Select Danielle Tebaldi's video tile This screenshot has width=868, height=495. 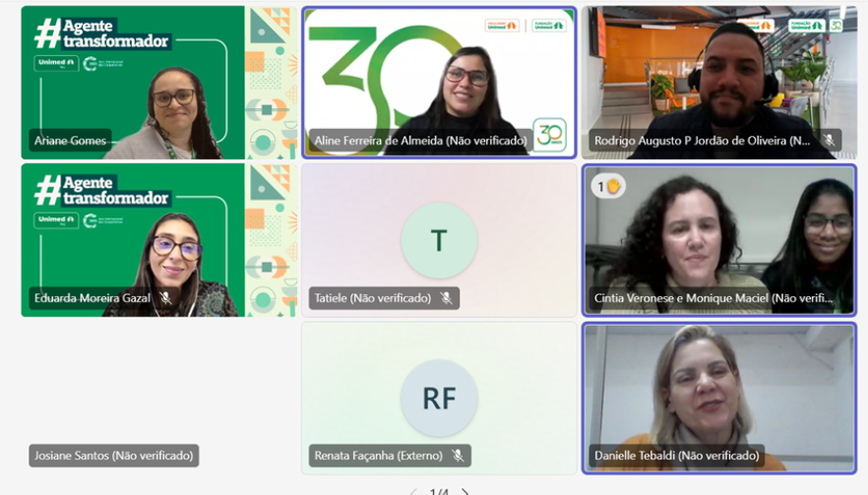[719, 399]
